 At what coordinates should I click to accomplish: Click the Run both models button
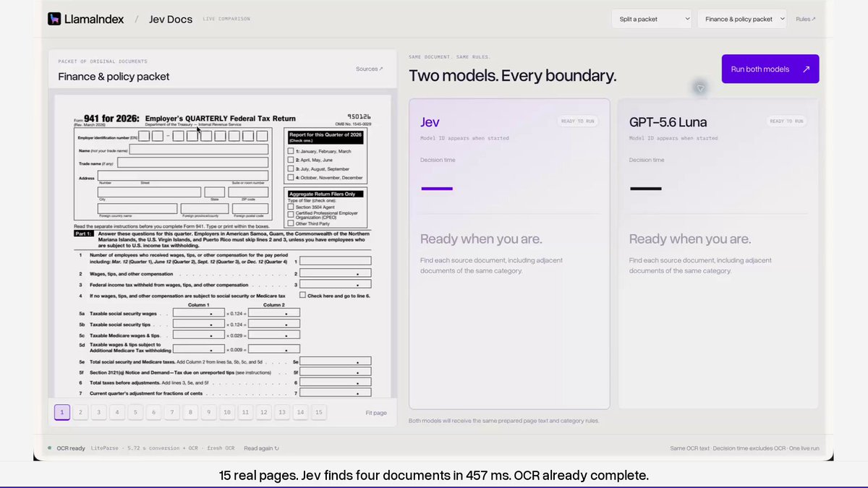(770, 69)
